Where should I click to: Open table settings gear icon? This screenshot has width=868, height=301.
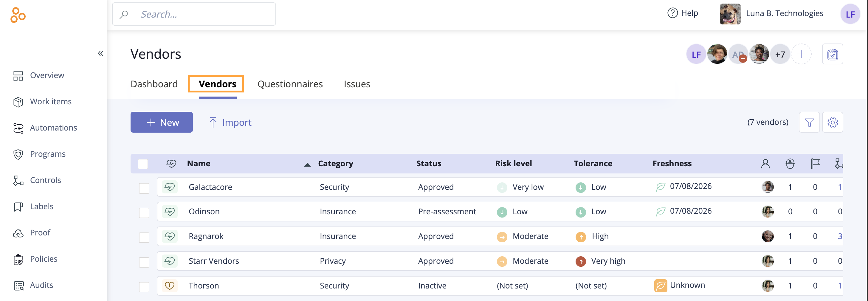pos(832,122)
